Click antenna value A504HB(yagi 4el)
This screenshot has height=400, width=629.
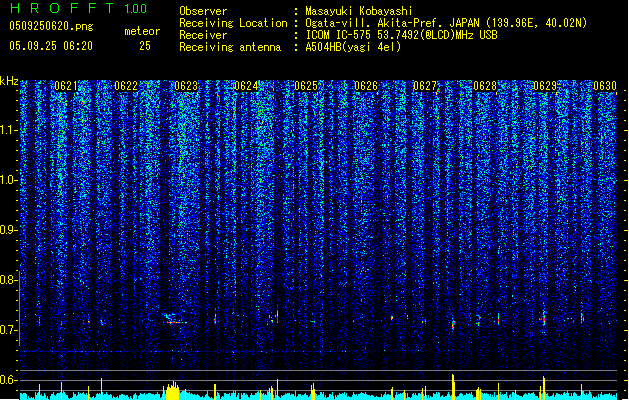pos(353,47)
